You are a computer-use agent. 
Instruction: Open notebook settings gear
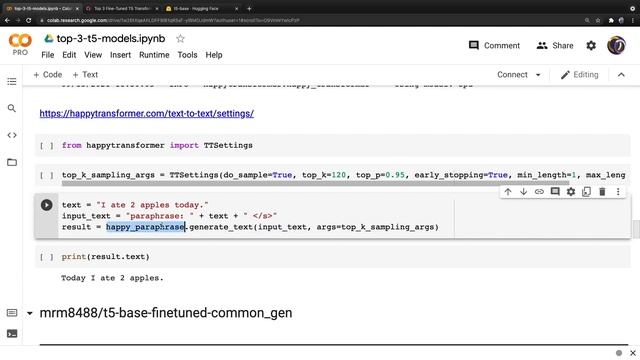click(x=591, y=45)
